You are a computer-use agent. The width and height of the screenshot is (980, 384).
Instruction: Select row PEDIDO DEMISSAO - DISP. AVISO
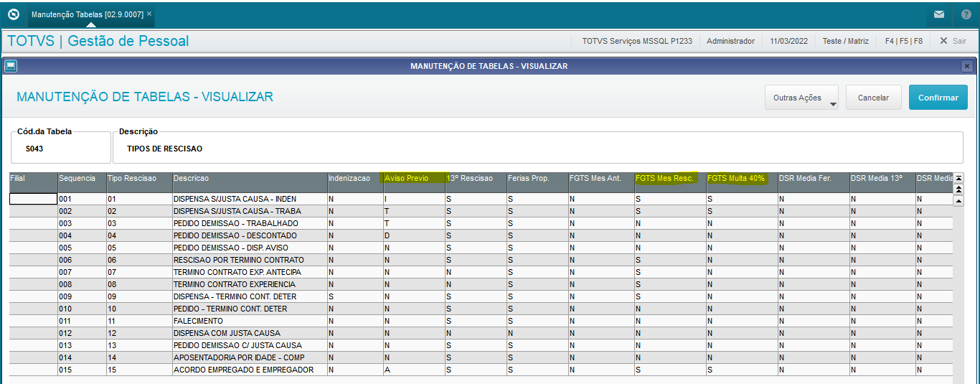pos(481,248)
